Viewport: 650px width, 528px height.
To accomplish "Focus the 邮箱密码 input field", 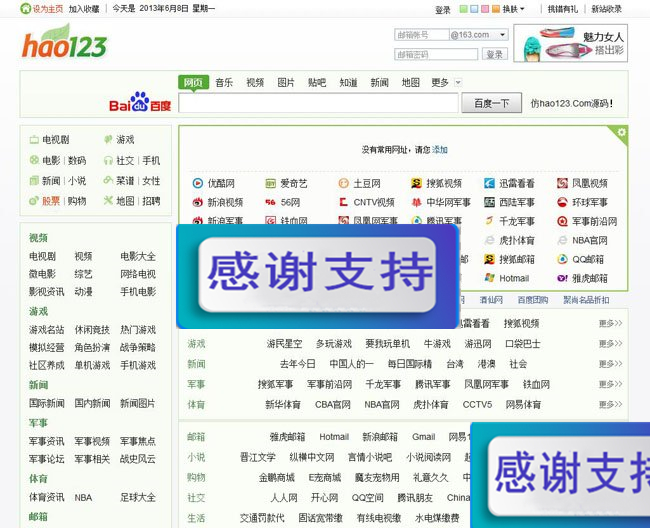I will (x=436, y=54).
